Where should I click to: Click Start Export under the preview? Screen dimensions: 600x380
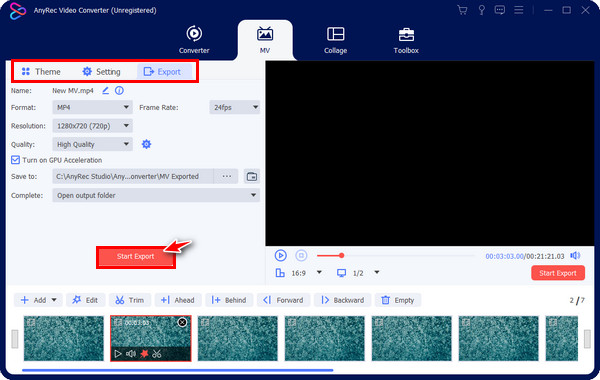coord(558,273)
